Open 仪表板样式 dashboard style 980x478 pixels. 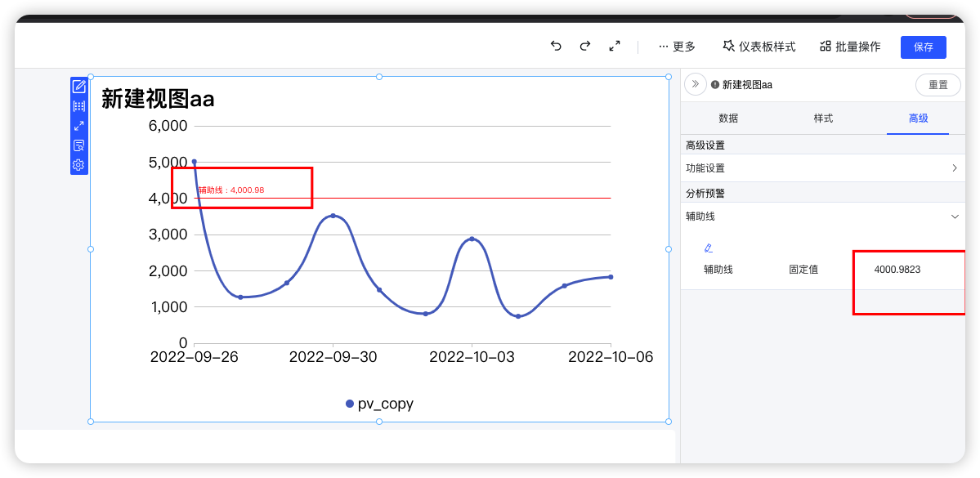tap(759, 47)
